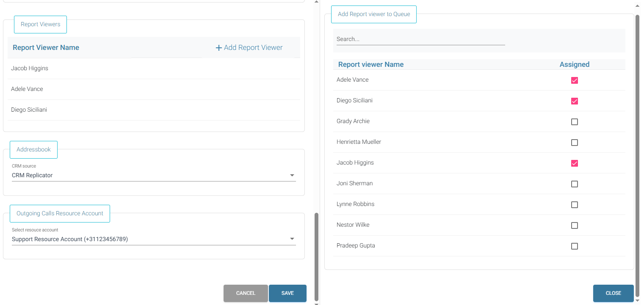The width and height of the screenshot is (644, 305).
Task: Enable Joni Sherman assigned checkbox
Action: pos(574,184)
